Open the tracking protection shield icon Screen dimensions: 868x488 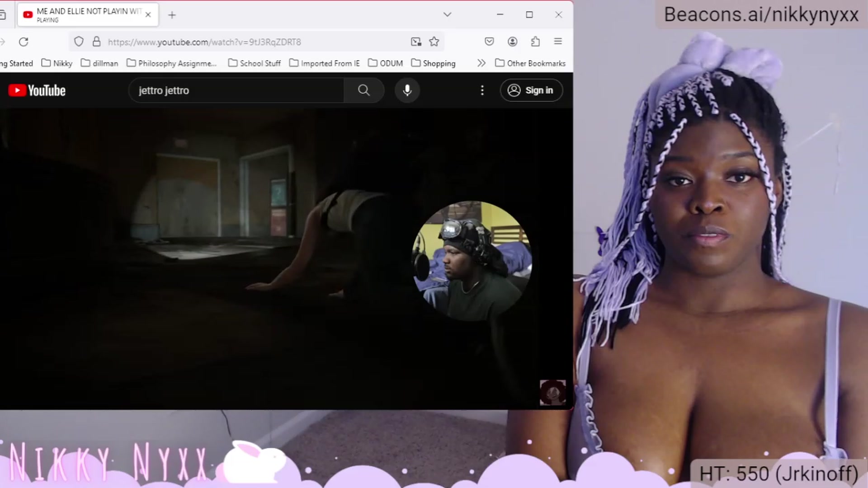pos(79,42)
